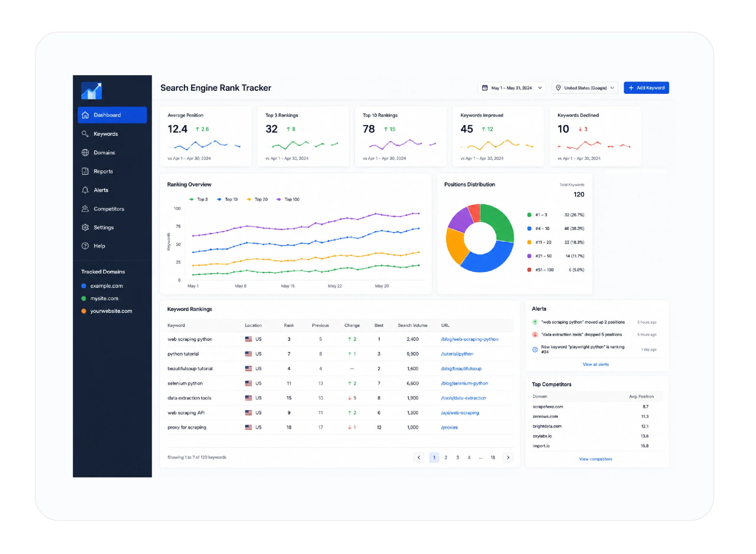
Task: Click the green up-arrow alert icon
Action: (x=535, y=322)
